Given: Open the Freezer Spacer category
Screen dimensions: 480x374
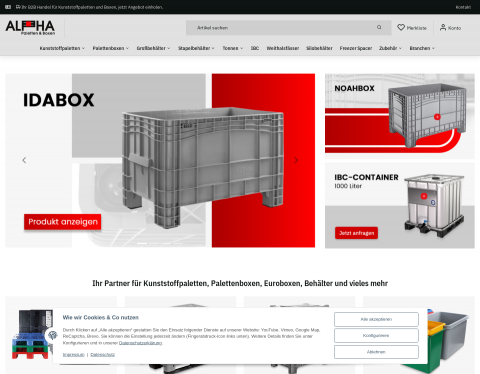Looking at the screenshot, I should click(356, 48).
